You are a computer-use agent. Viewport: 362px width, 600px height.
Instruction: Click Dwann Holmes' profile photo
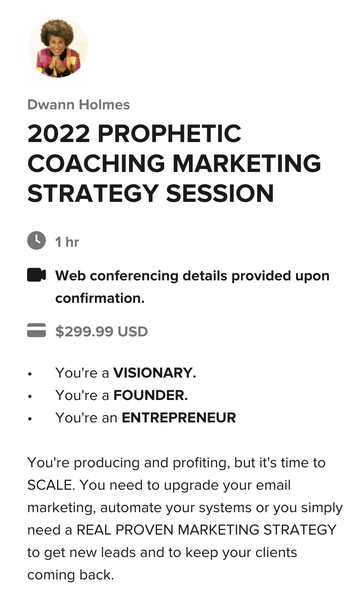pos(57,48)
